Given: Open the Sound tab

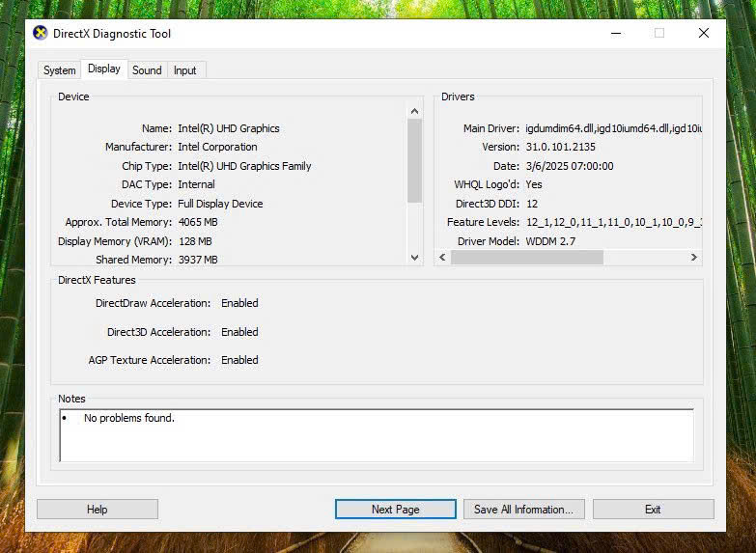Looking at the screenshot, I should (x=147, y=70).
